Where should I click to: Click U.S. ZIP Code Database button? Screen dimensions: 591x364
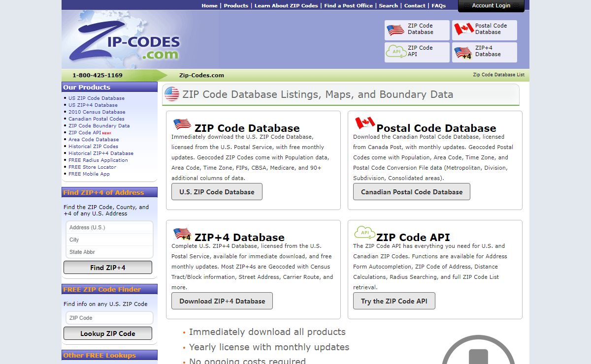pos(217,192)
